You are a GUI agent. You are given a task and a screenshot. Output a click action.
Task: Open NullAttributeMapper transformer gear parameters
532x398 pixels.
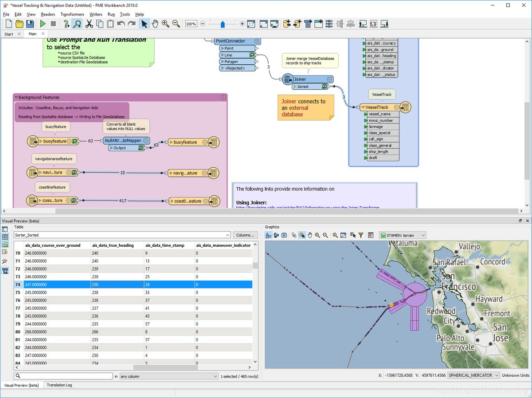coord(145,141)
